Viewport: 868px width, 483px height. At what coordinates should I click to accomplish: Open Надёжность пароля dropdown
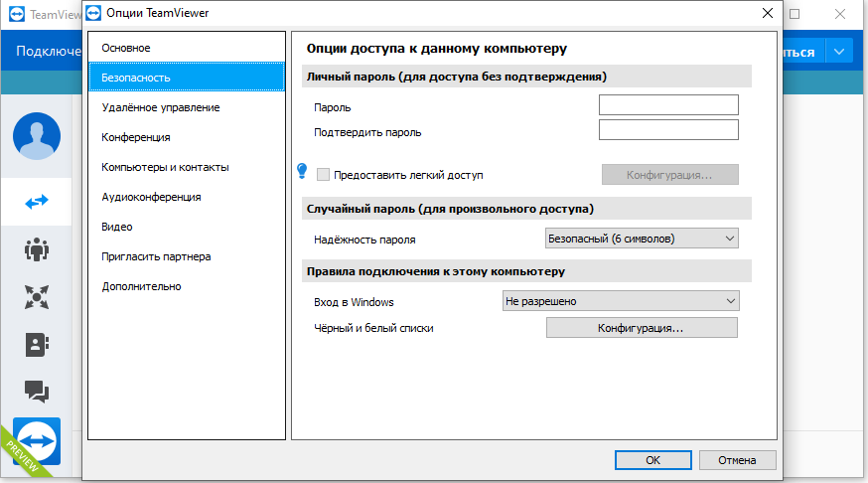coord(642,239)
